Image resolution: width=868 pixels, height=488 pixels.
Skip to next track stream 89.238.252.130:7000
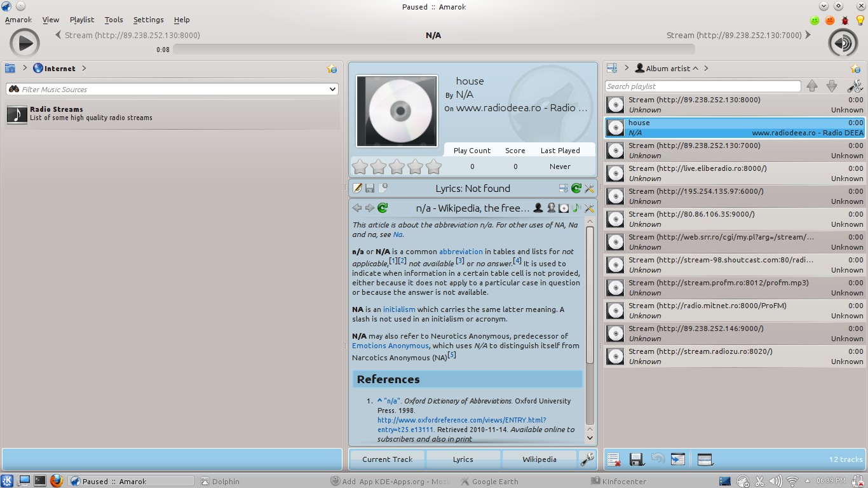click(x=739, y=36)
